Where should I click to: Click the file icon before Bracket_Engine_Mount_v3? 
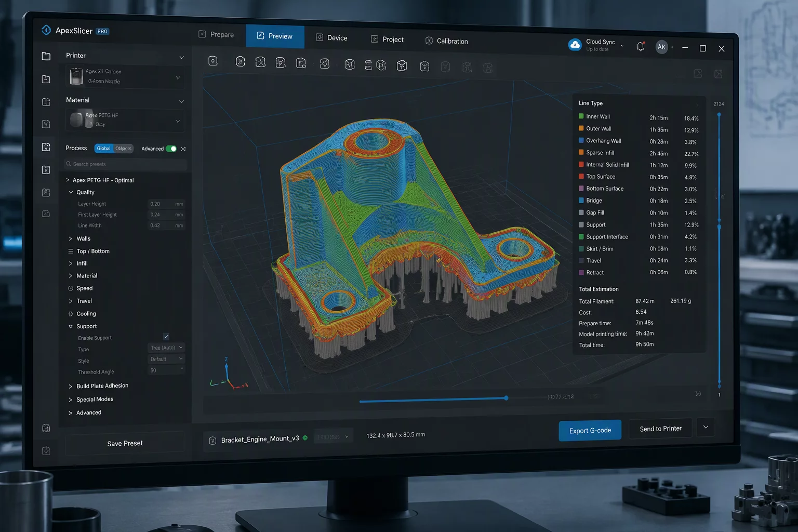tap(212, 441)
